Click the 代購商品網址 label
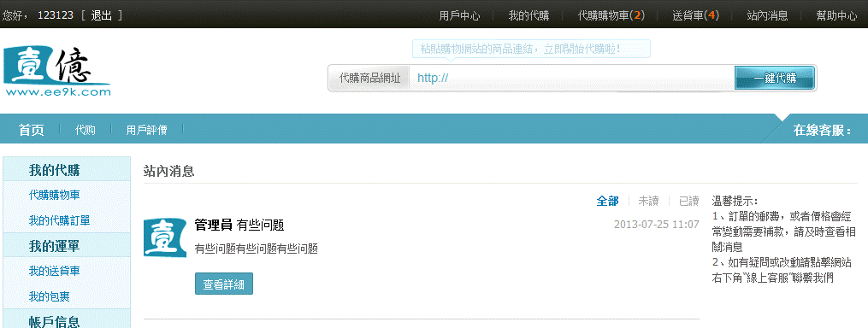This screenshot has width=868, height=328. [x=369, y=78]
